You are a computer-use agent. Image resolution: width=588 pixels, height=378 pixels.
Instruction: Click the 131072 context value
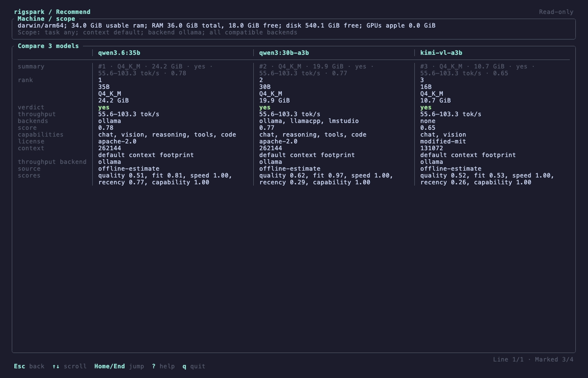(432, 148)
